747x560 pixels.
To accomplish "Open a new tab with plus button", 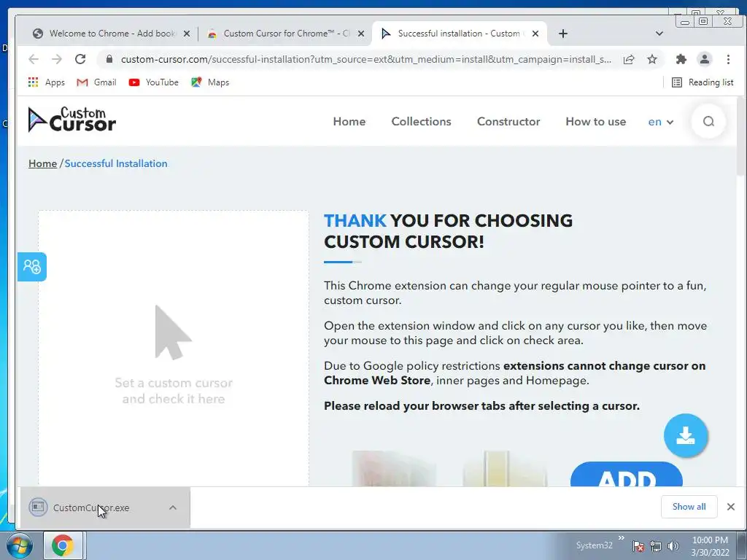I will point(562,34).
